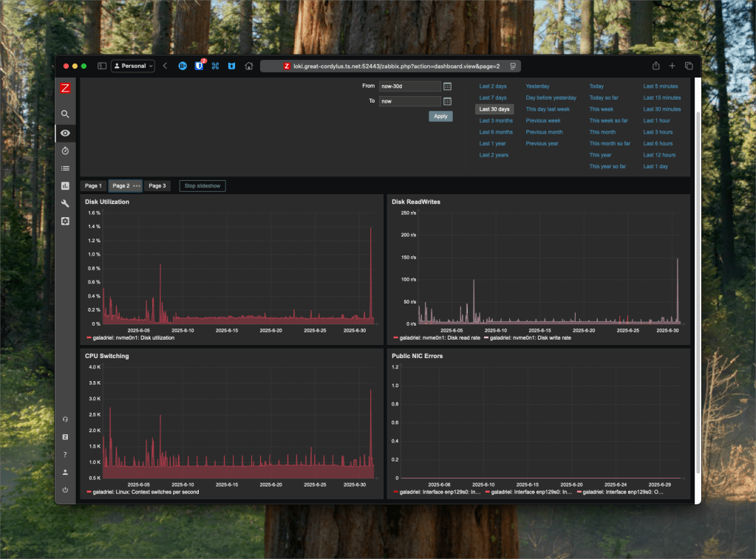
Task: Open the Reports bar chart icon
Action: (65, 186)
